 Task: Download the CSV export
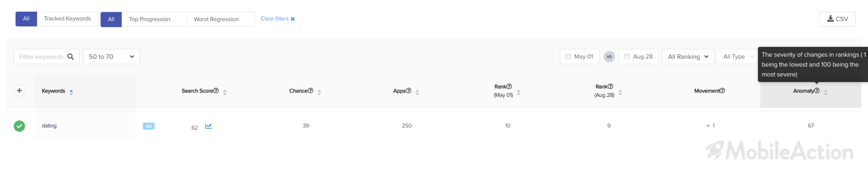click(x=837, y=19)
